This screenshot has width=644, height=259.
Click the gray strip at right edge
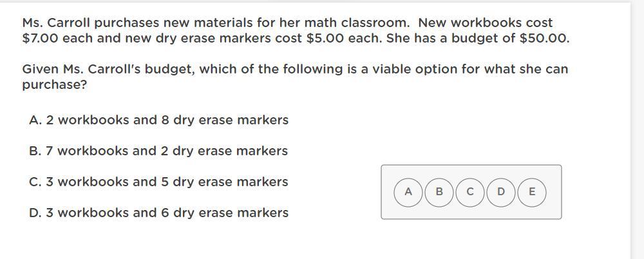[x=637, y=129]
